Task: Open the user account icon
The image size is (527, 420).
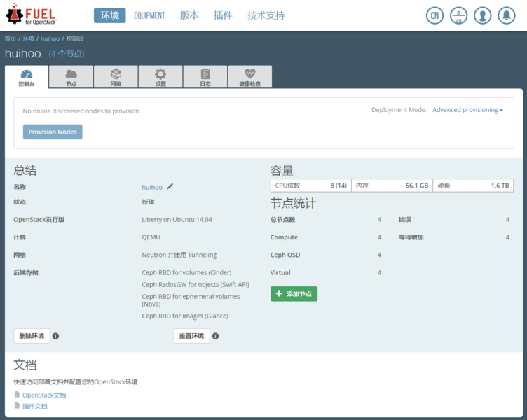Action: click(482, 15)
